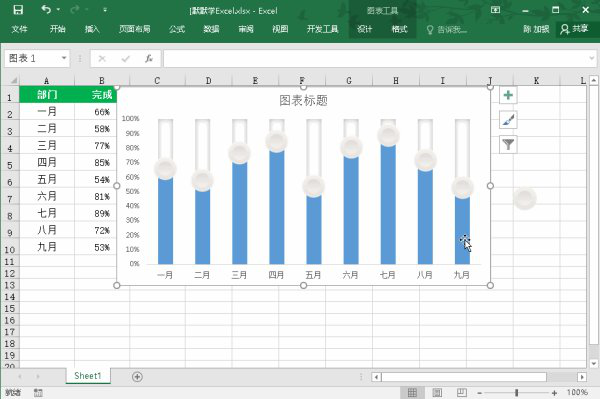Select row 15 header
600x399 pixels.
coord(10,308)
